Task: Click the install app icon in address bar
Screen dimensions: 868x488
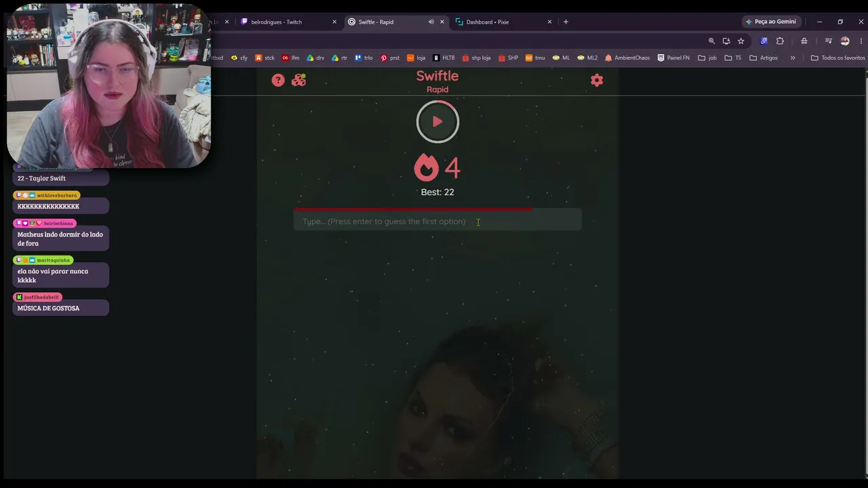Action: pyautogui.click(x=726, y=41)
